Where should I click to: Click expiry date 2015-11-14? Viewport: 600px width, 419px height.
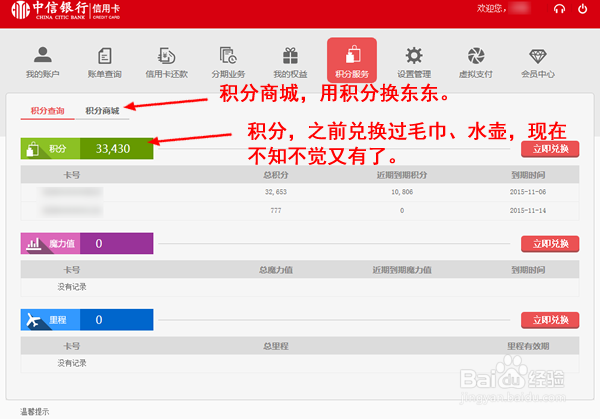click(x=528, y=210)
